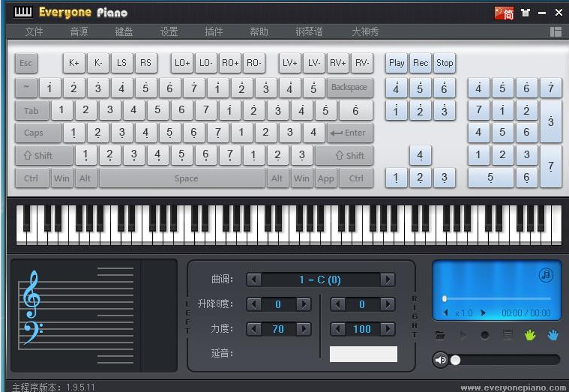Click the LO- left octave down key
569x392 pixels.
pos(205,63)
